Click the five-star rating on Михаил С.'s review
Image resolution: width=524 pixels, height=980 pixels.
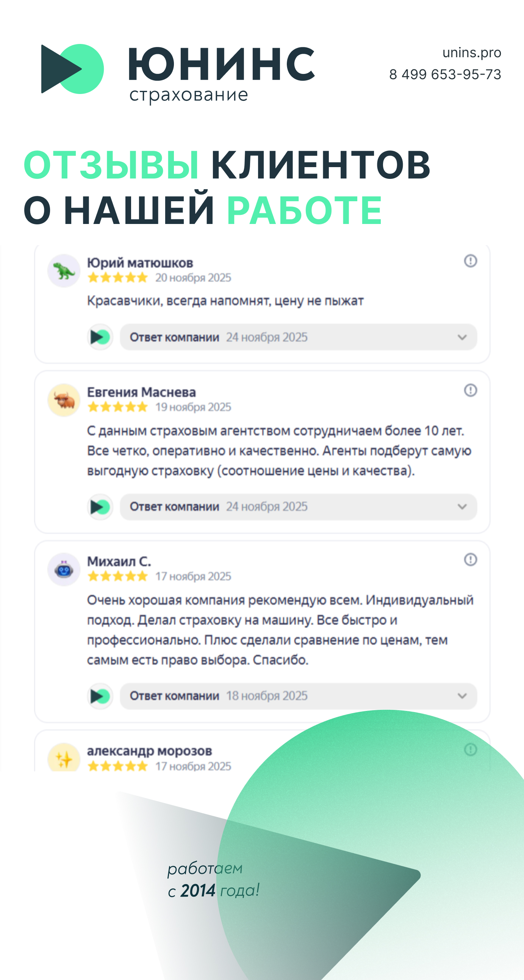(x=117, y=576)
